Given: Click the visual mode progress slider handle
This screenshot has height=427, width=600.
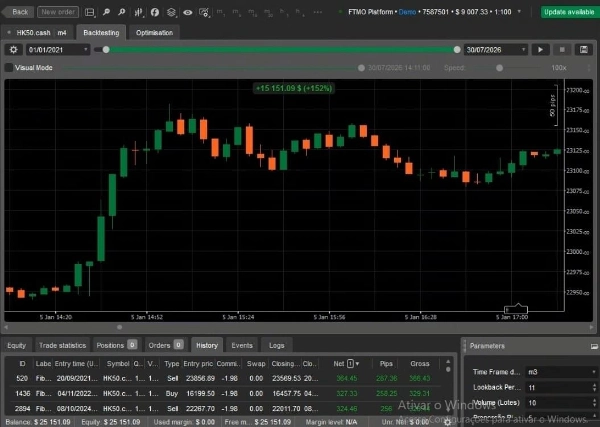Looking at the screenshot, I should coord(361,68).
